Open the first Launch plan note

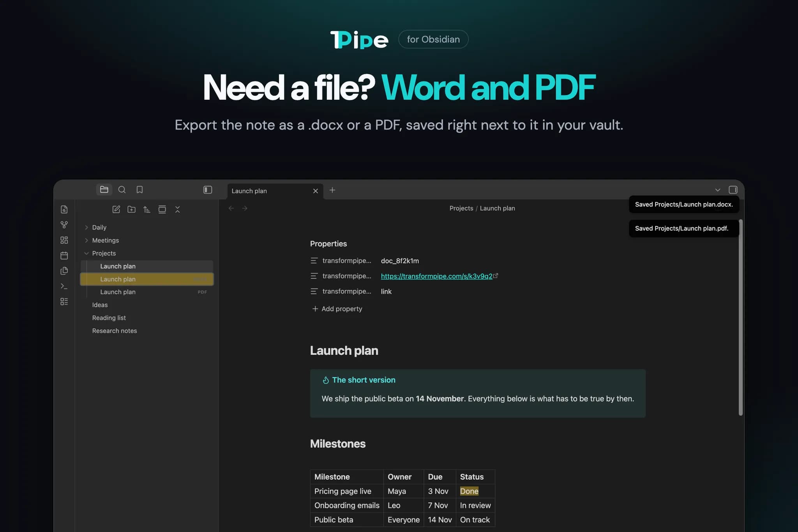click(147, 266)
